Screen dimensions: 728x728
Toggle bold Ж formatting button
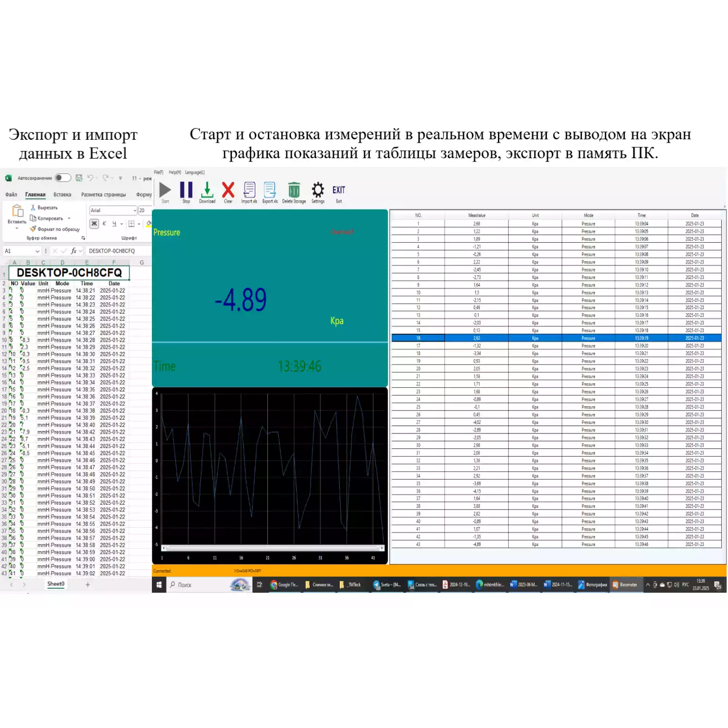[94, 224]
